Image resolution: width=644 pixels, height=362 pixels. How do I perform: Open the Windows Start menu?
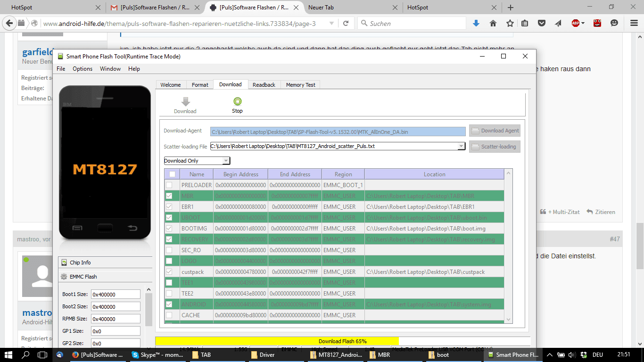(x=9, y=354)
